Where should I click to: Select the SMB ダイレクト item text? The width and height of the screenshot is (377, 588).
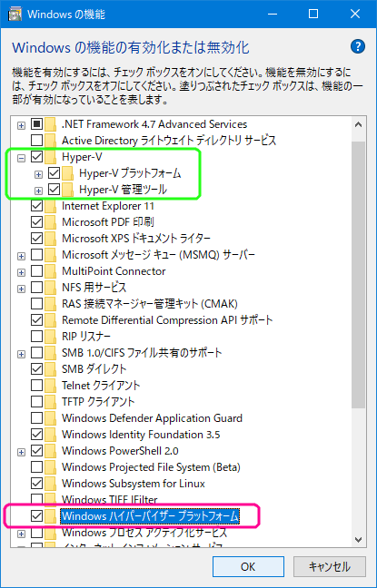(x=94, y=369)
